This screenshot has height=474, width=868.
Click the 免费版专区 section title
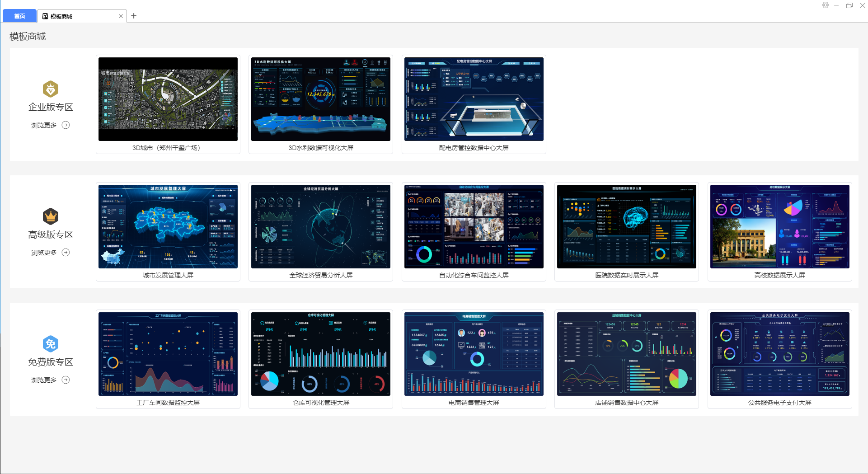[51, 362]
